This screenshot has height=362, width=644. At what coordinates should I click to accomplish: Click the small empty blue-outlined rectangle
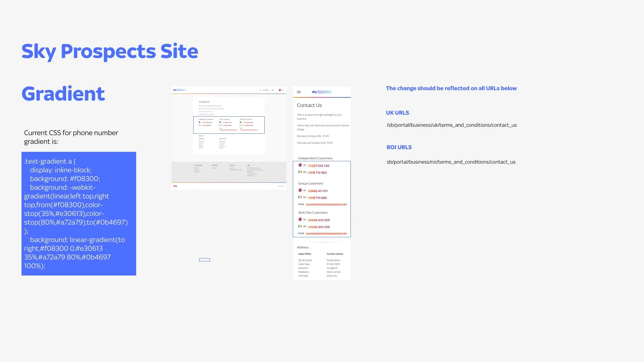pyautogui.click(x=205, y=260)
